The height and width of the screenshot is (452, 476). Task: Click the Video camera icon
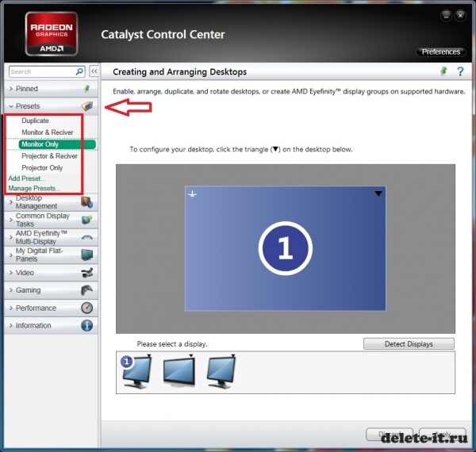(x=87, y=273)
